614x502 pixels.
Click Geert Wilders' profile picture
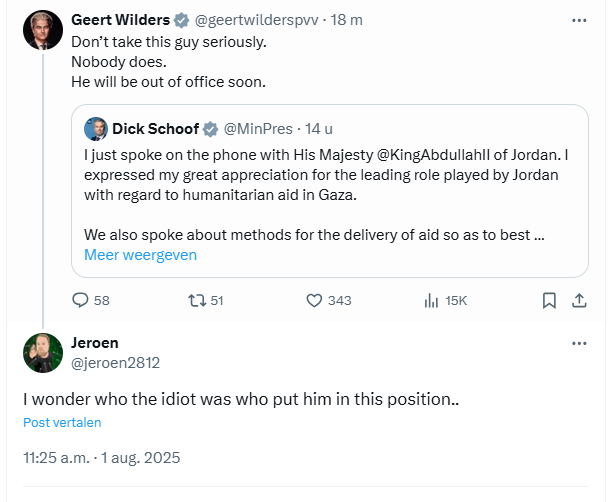(x=43, y=31)
